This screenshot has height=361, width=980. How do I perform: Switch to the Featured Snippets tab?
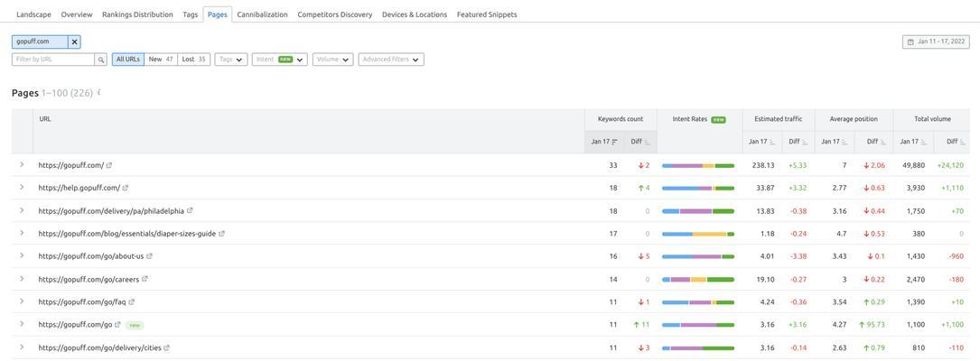487,14
